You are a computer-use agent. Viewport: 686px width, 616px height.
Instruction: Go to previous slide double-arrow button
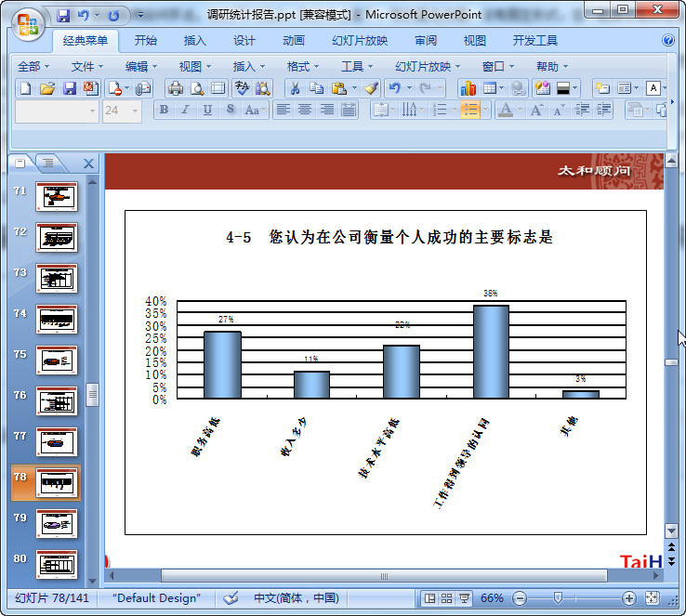tap(671, 546)
